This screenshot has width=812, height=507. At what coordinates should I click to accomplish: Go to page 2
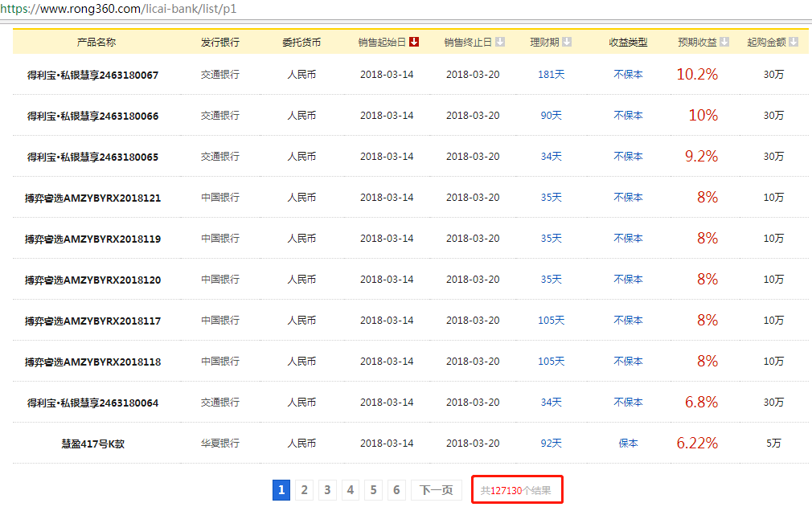coord(305,490)
